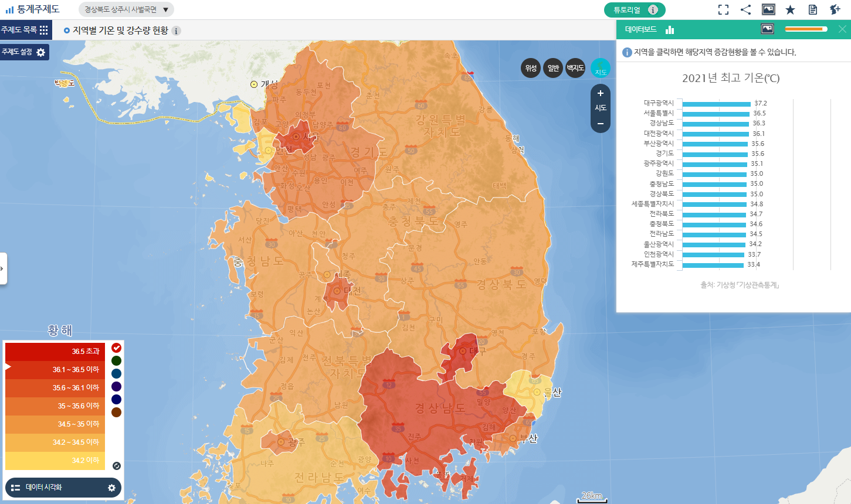
Task: Bookmark with the star icon
Action: coord(790,9)
